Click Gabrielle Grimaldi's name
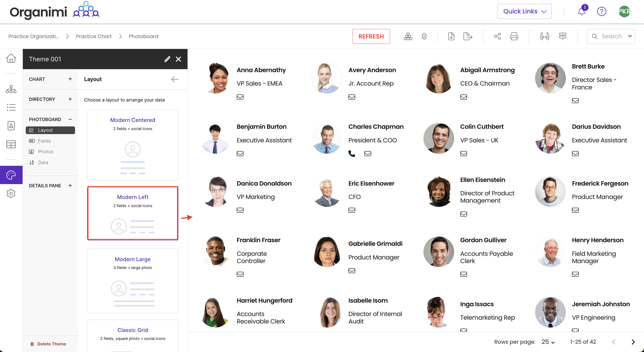Viewport: 644px width, 352px height. click(x=375, y=244)
